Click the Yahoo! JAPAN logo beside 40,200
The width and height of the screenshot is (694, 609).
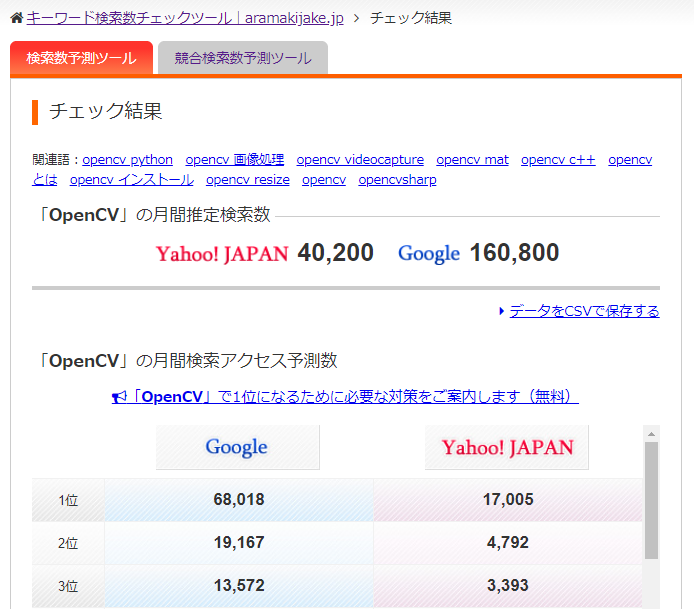pyautogui.click(x=222, y=254)
